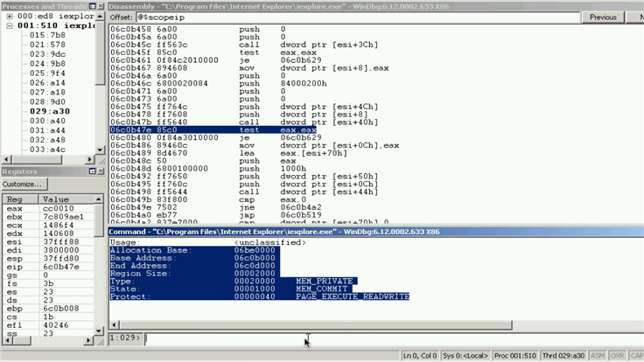Click dock icon on Registers panel header
Screen dimensions: 644x362
[92, 171]
